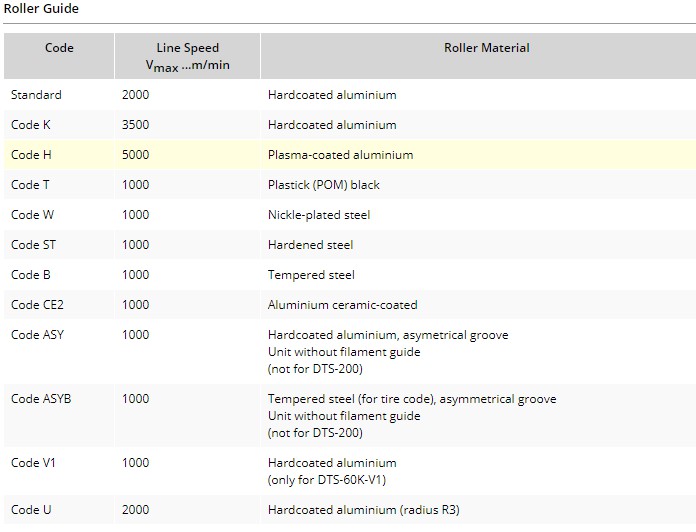Select the Code ST cell
The image size is (696, 532).
pyautogui.click(x=34, y=245)
